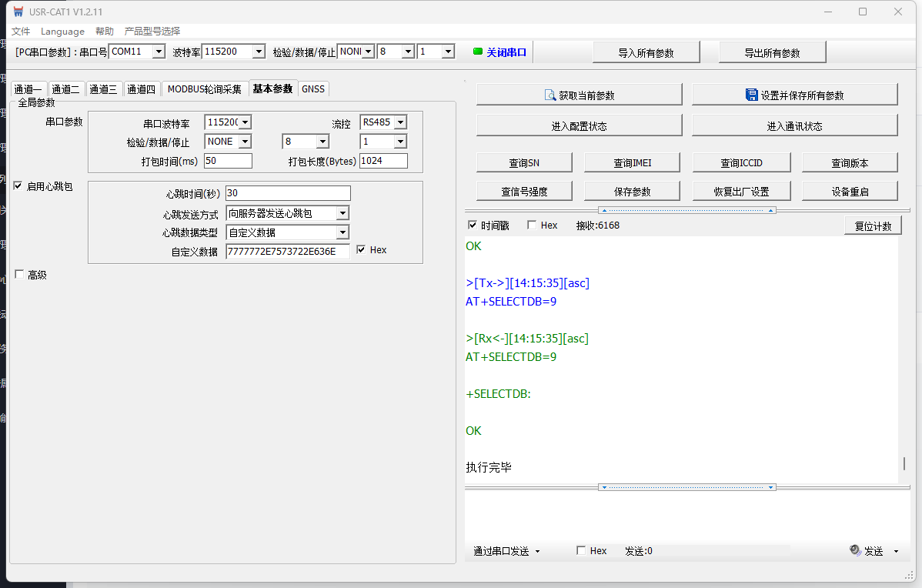
Task: Open the 流控 RS485 dropdown
Action: [399, 122]
